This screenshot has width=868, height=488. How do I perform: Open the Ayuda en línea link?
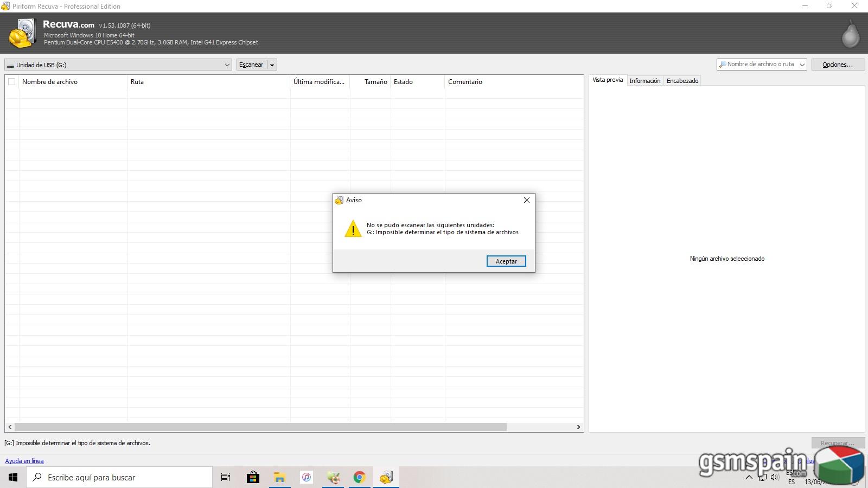tap(24, 461)
